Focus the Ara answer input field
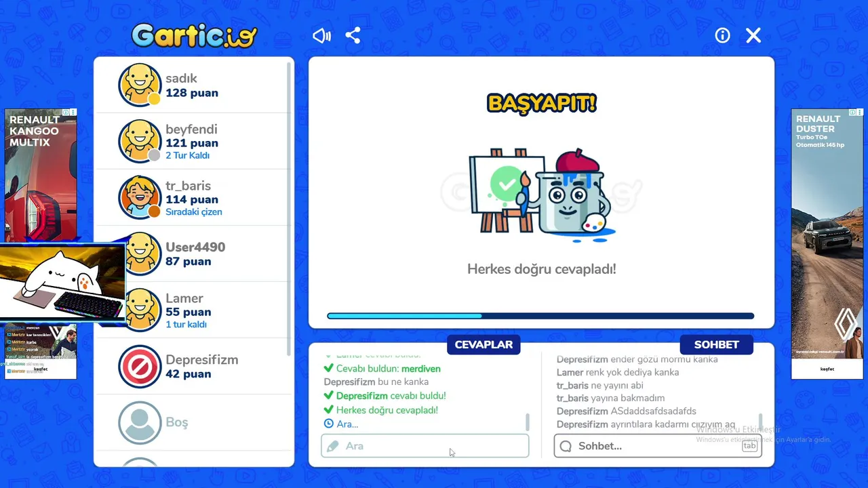Viewport: 868px width, 488px height. coord(425,446)
